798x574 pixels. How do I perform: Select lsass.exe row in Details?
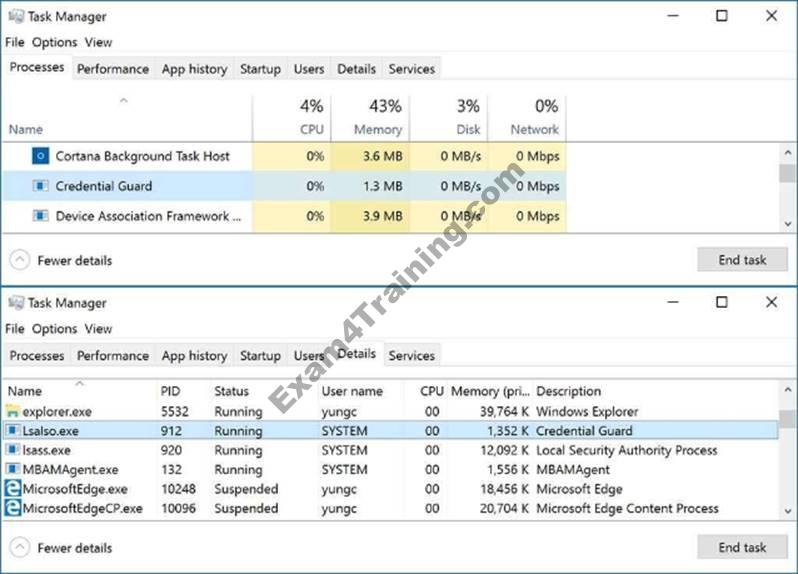(391, 450)
